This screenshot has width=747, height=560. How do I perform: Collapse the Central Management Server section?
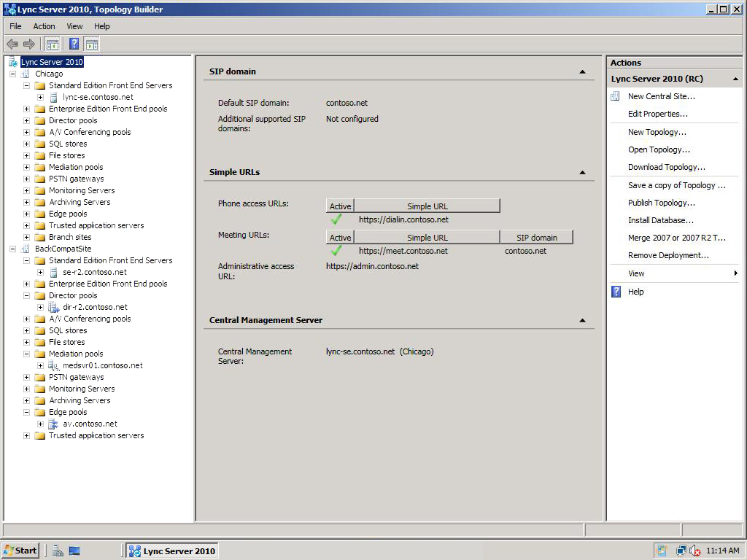tap(582, 321)
